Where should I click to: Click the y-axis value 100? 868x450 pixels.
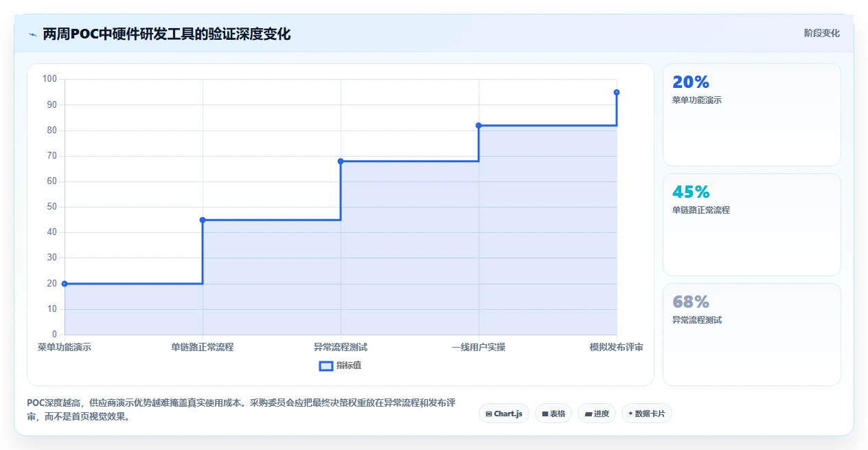click(x=49, y=79)
